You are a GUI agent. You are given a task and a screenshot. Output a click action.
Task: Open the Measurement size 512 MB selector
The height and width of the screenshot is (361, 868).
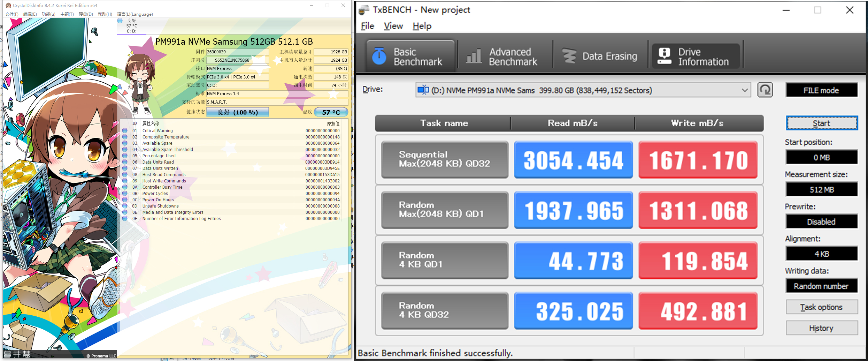(821, 190)
